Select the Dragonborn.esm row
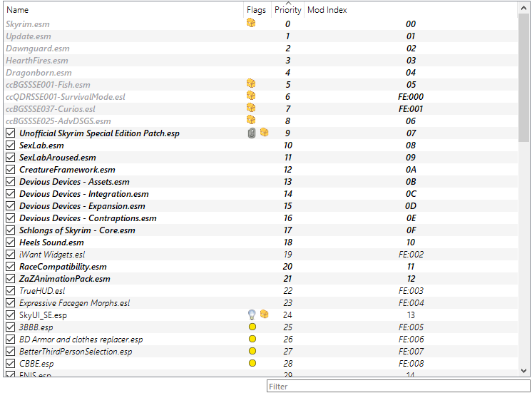The image size is (532, 393). [260, 73]
